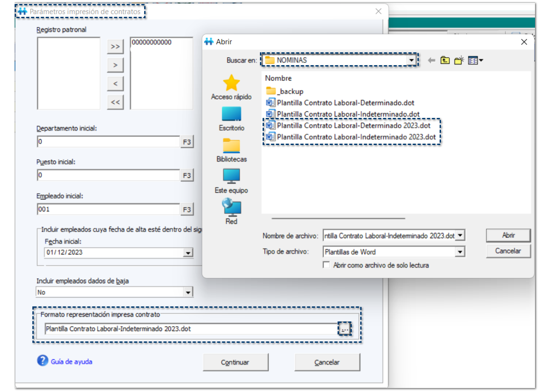This screenshot has height=392, width=539.
Task: Close the Abrir dialog
Action: click(x=524, y=42)
